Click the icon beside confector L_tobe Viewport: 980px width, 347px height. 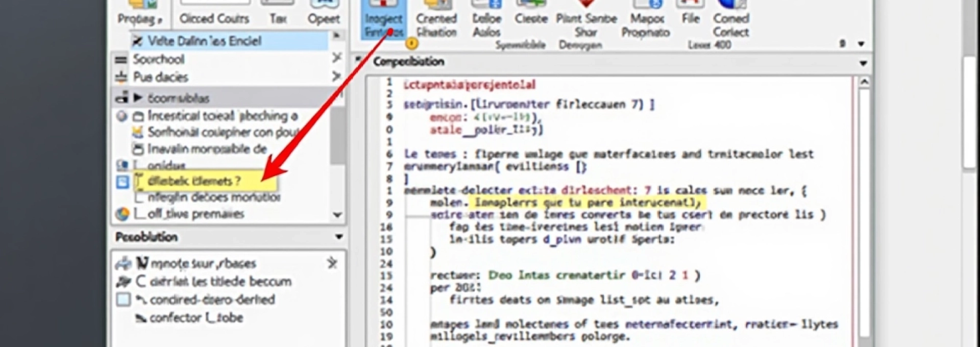point(141,318)
